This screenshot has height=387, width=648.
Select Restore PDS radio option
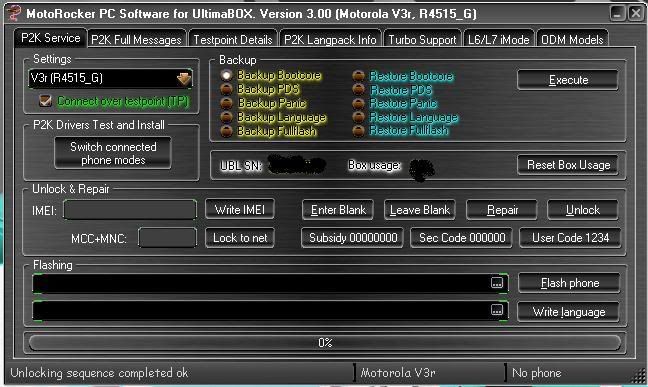point(358,90)
